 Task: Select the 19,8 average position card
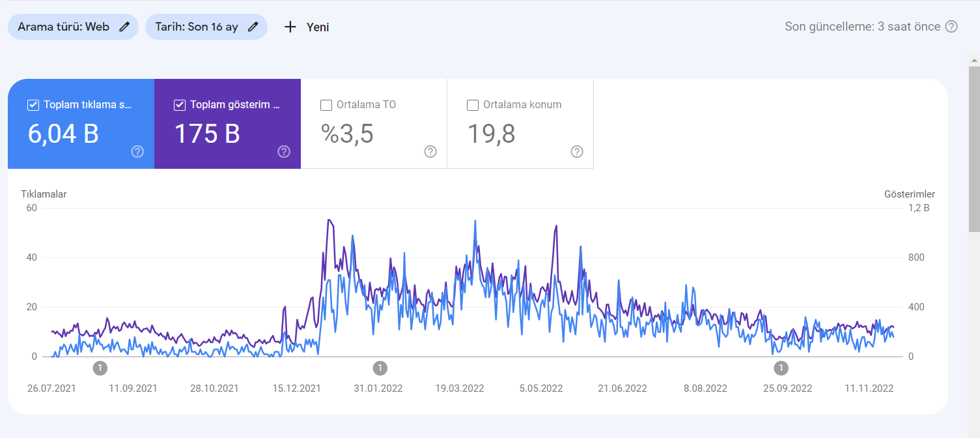point(520,124)
